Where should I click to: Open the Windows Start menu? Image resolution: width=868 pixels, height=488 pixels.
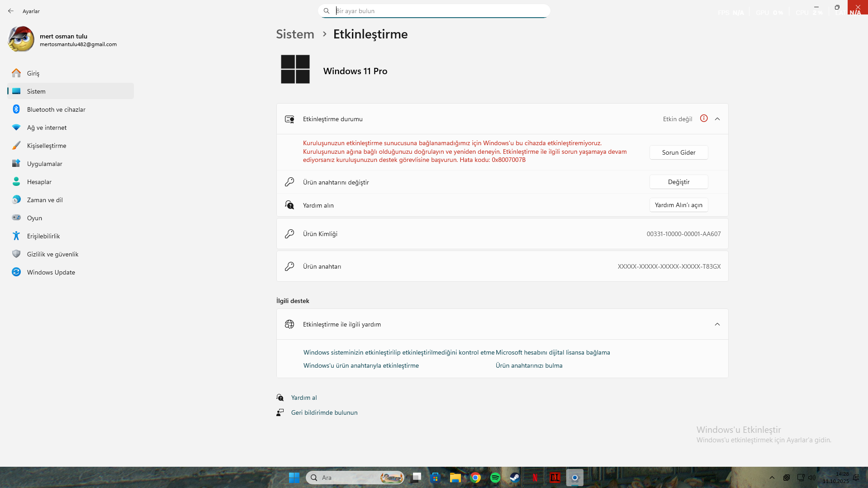point(294,478)
